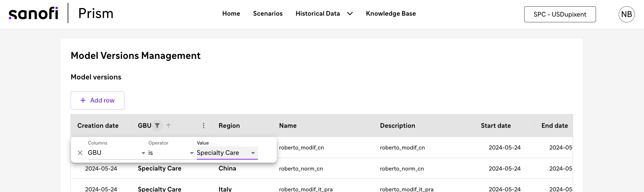Expand Historical Data chevron
This screenshot has width=644, height=192.
click(x=350, y=13)
